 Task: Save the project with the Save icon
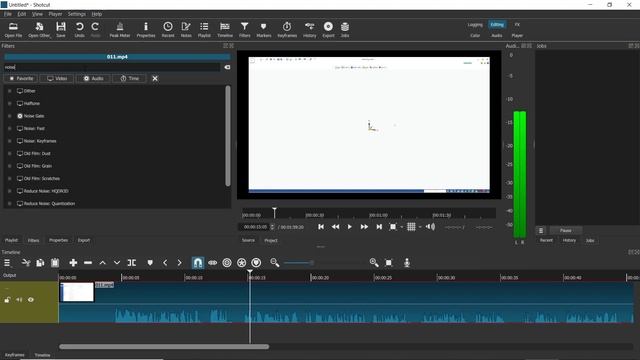(x=61, y=30)
